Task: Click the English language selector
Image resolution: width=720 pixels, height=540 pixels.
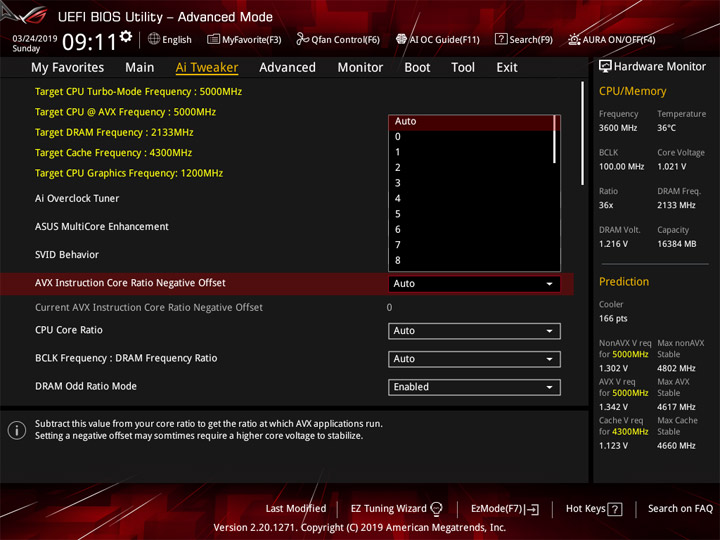Action: coord(177,39)
